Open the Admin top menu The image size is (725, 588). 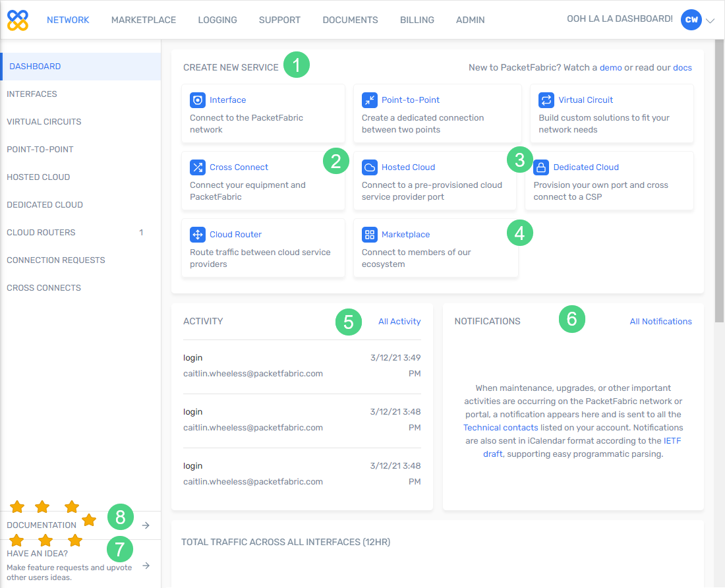coord(470,20)
